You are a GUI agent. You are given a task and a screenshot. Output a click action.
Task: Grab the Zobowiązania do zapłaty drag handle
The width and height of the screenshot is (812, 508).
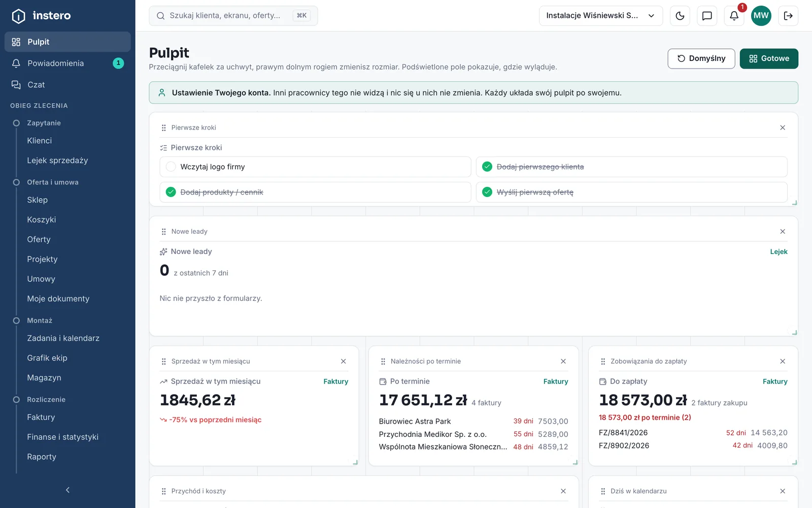tap(603, 362)
